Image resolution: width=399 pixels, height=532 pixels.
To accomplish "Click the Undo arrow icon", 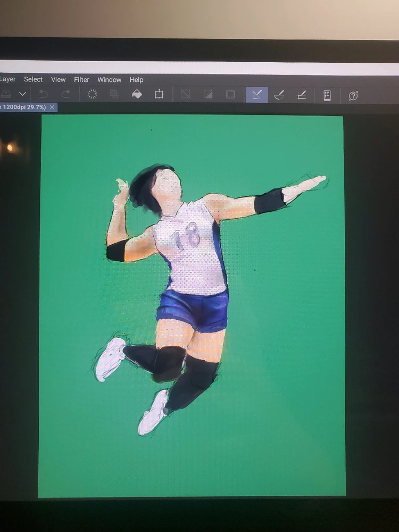I will pyautogui.click(x=43, y=94).
